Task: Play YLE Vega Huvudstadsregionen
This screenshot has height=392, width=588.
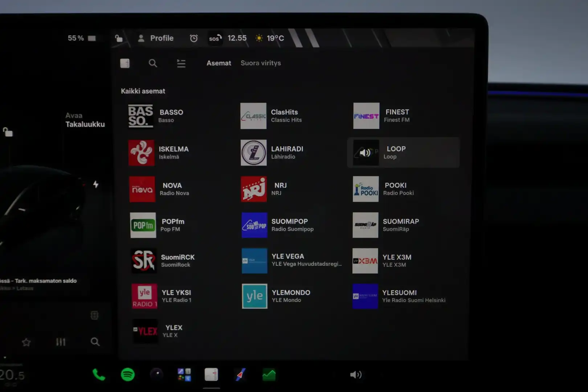Action: tap(292, 261)
